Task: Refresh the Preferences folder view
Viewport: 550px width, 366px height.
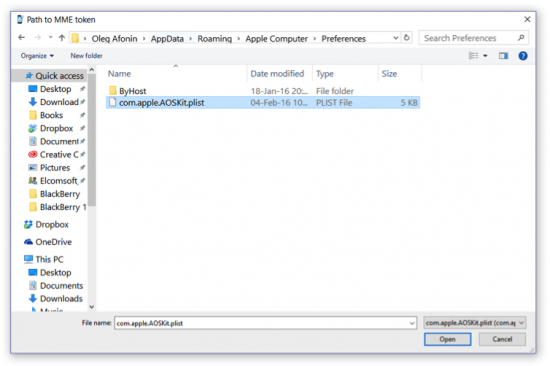Action: click(x=407, y=38)
